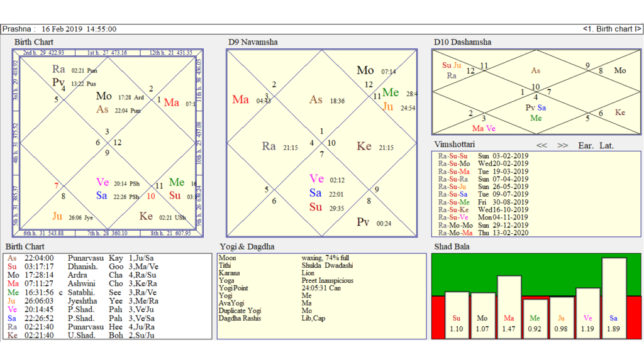The width and height of the screenshot is (644, 362).
Task: Click Ke in the Birth Chart diagram
Action: coord(146,216)
